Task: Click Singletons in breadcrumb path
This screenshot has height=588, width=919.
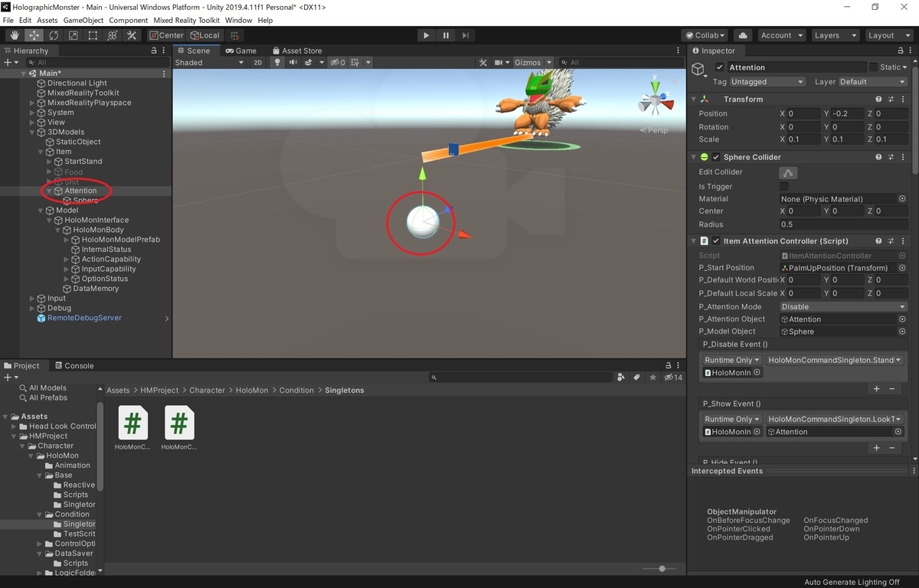Action: click(x=344, y=390)
